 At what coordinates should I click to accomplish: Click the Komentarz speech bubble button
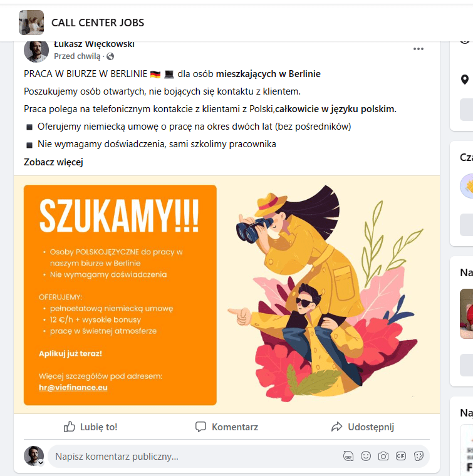pos(227,427)
